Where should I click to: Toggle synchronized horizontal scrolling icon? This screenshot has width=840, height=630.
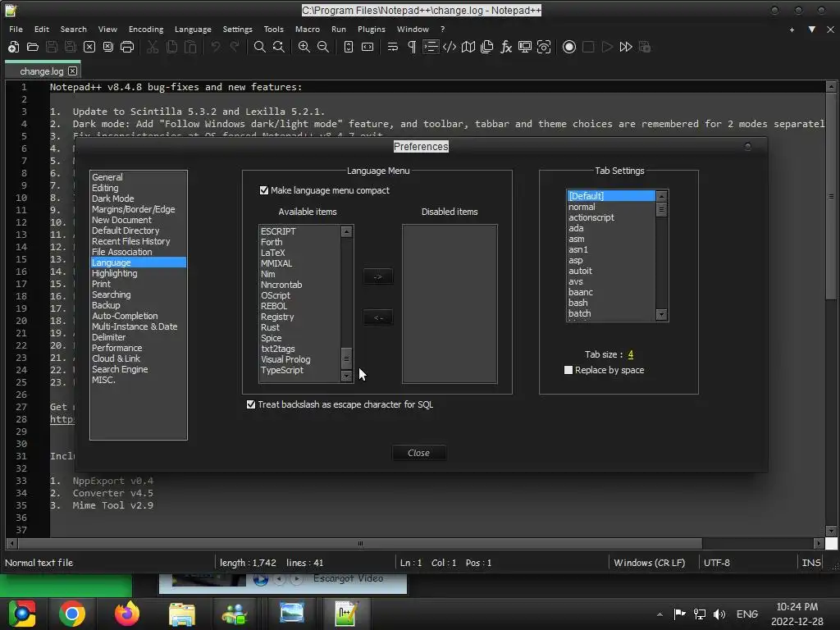[367, 47]
